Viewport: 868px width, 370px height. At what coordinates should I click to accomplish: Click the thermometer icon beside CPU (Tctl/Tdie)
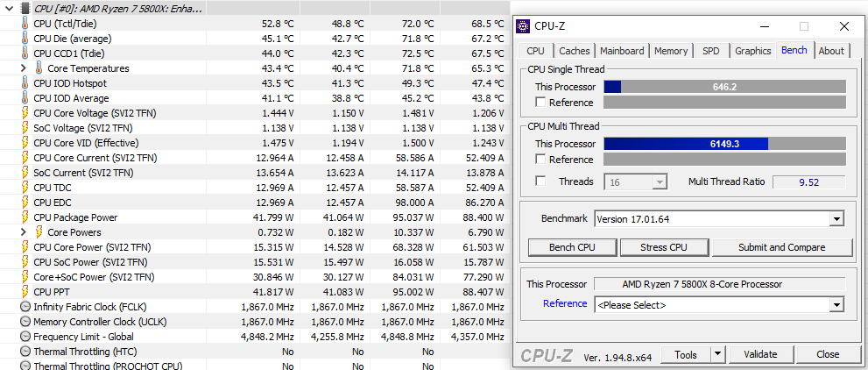25,24
